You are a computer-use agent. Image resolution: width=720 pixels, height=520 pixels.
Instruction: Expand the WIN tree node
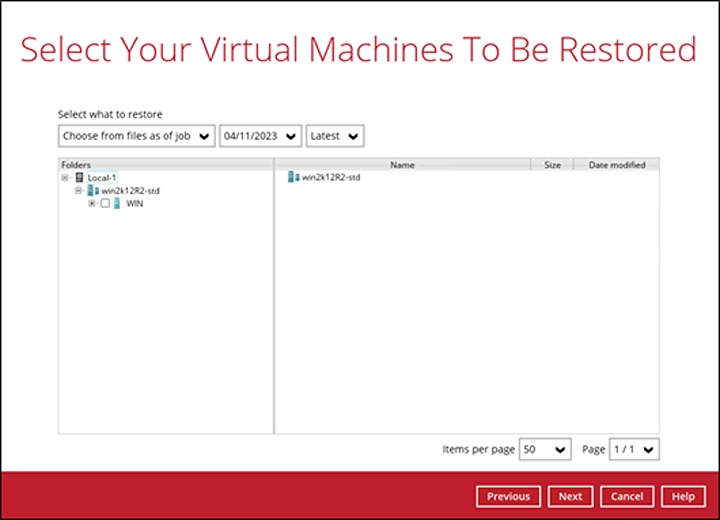pos(92,203)
